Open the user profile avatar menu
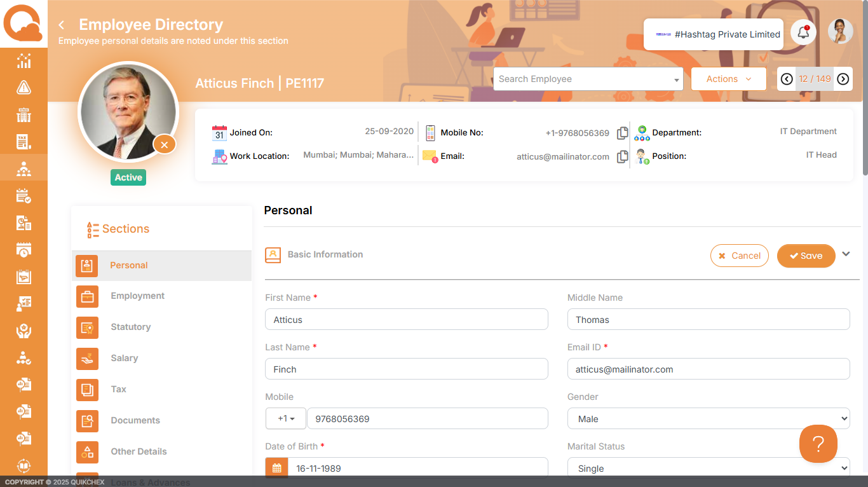 pos(840,31)
